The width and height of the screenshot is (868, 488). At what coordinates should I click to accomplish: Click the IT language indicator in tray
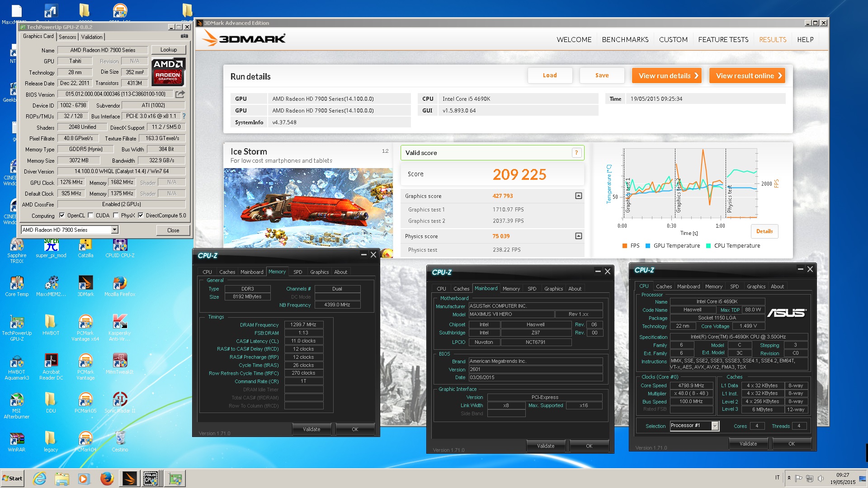click(x=778, y=478)
